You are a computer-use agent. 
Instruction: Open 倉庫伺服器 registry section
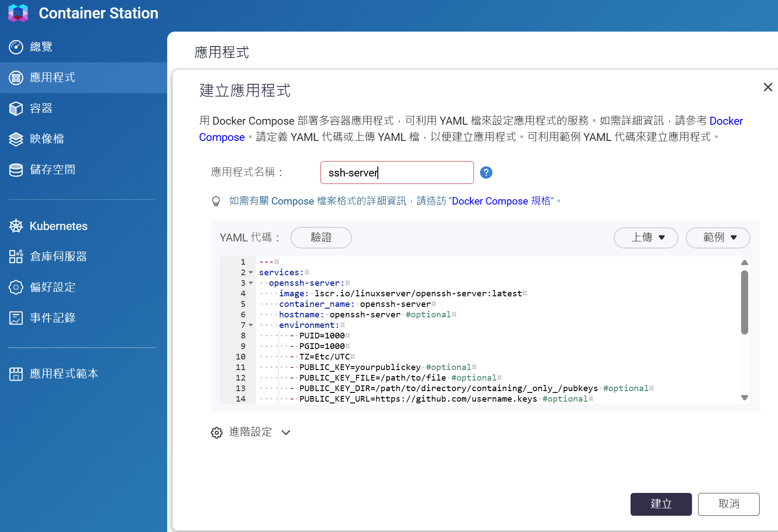[x=58, y=256]
